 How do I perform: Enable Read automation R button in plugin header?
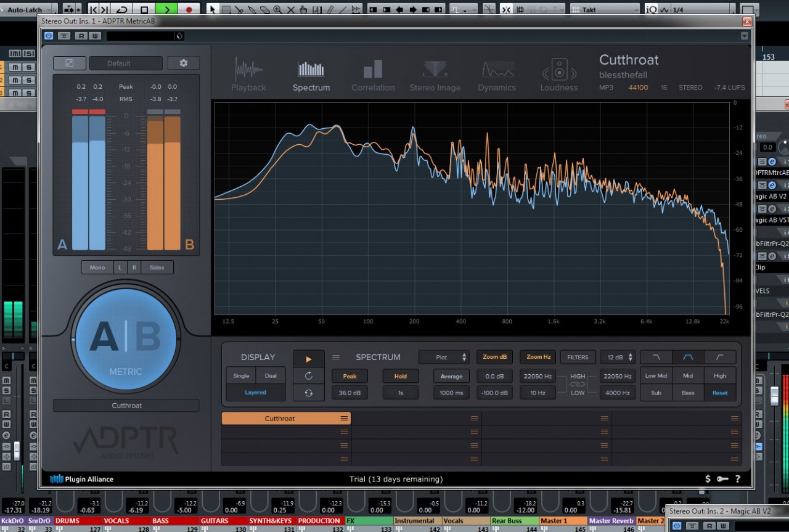(80, 36)
